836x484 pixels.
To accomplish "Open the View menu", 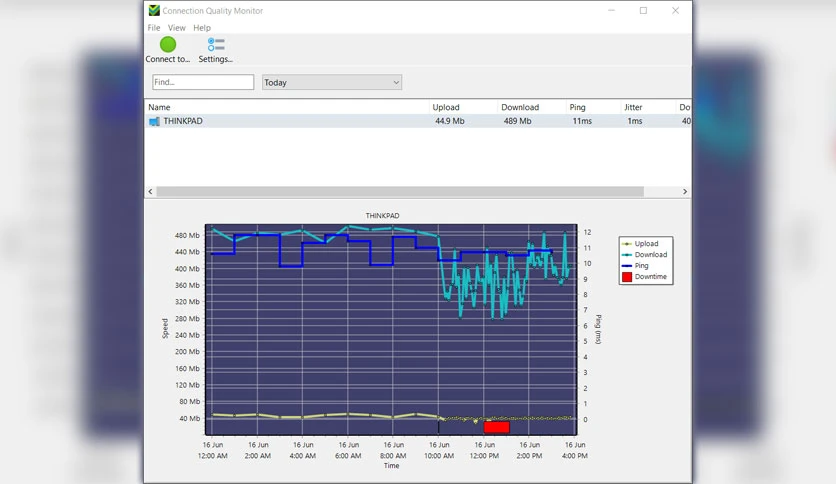I will tap(176, 28).
